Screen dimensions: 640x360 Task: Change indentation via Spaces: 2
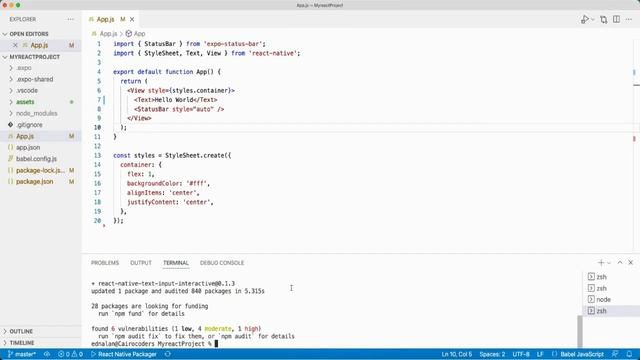pos(492,354)
